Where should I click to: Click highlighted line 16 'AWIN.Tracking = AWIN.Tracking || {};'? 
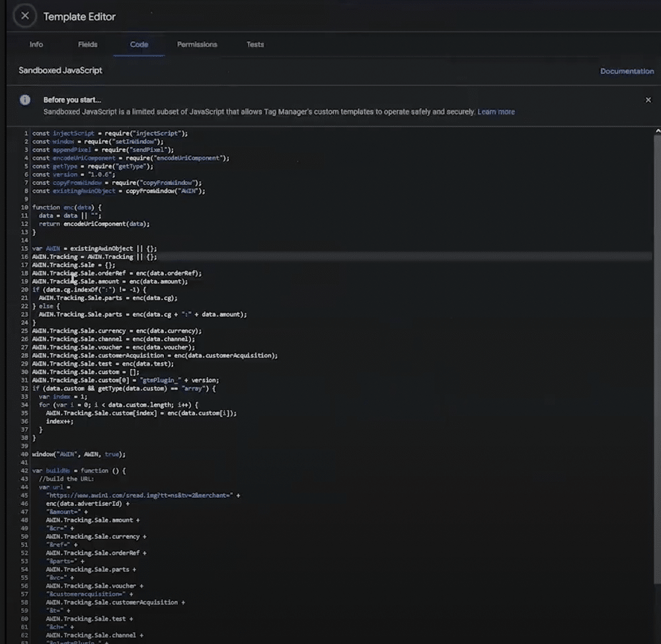point(95,257)
